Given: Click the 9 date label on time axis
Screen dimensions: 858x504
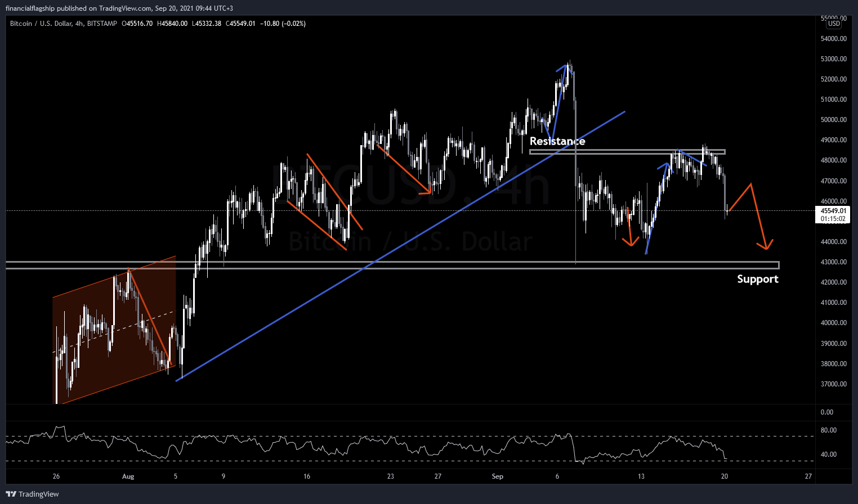Looking at the screenshot, I should coord(224,476).
